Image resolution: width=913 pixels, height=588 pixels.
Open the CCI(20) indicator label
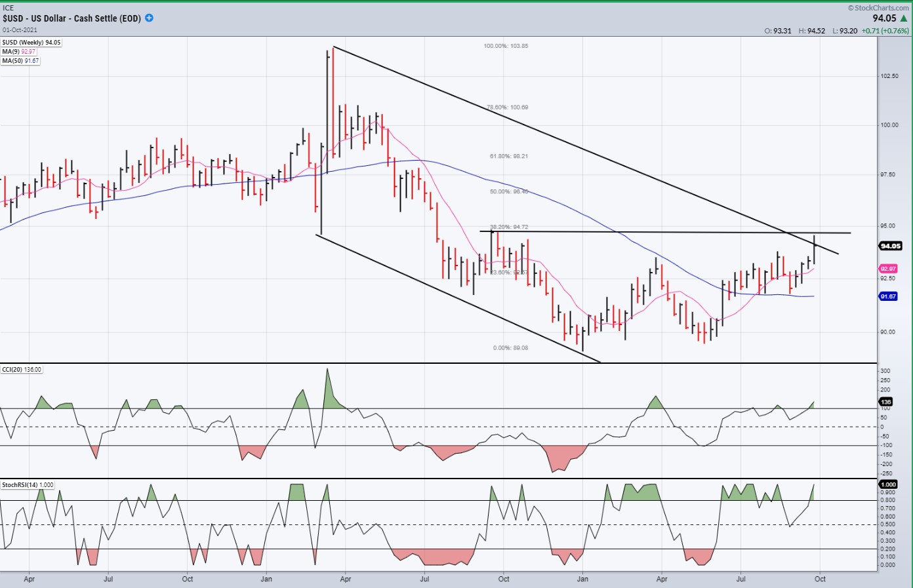click(x=22, y=370)
